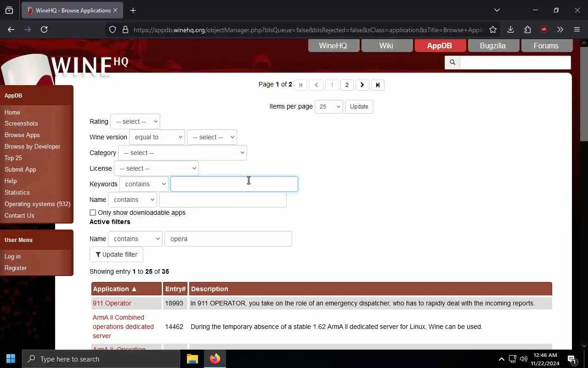Screen dimensions: 588x368
Task: Expand the License dropdown
Action: point(156,168)
